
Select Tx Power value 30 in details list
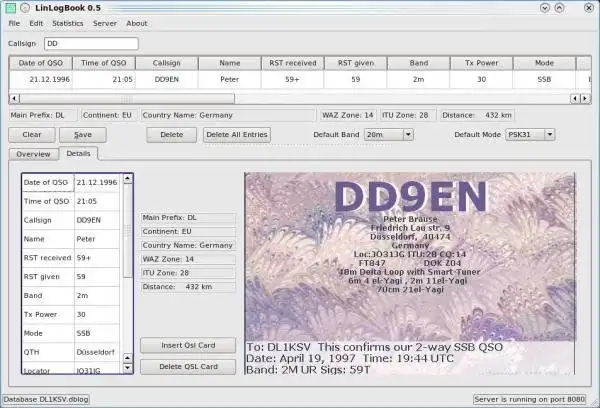coord(97,314)
